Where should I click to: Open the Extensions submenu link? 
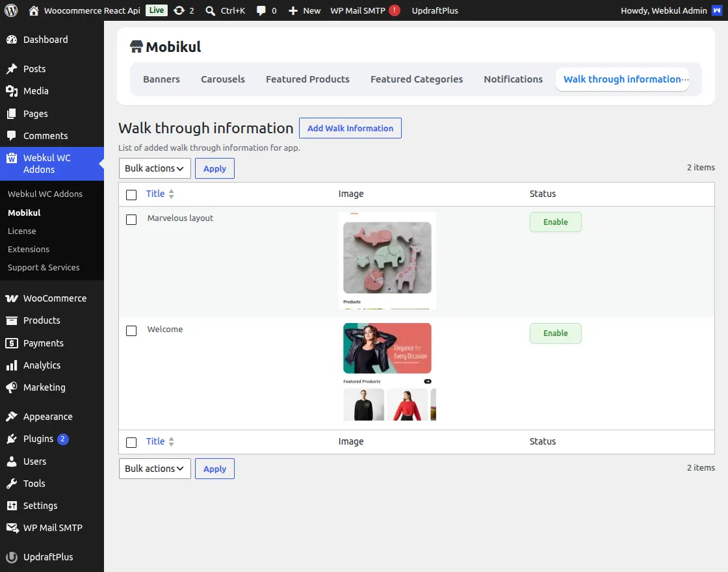point(29,249)
